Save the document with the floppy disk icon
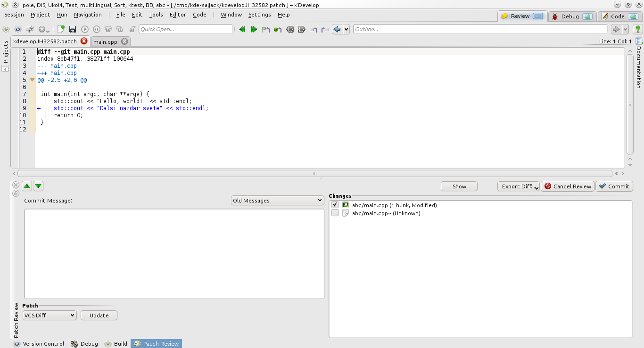This screenshot has height=348, width=644. click(73, 29)
